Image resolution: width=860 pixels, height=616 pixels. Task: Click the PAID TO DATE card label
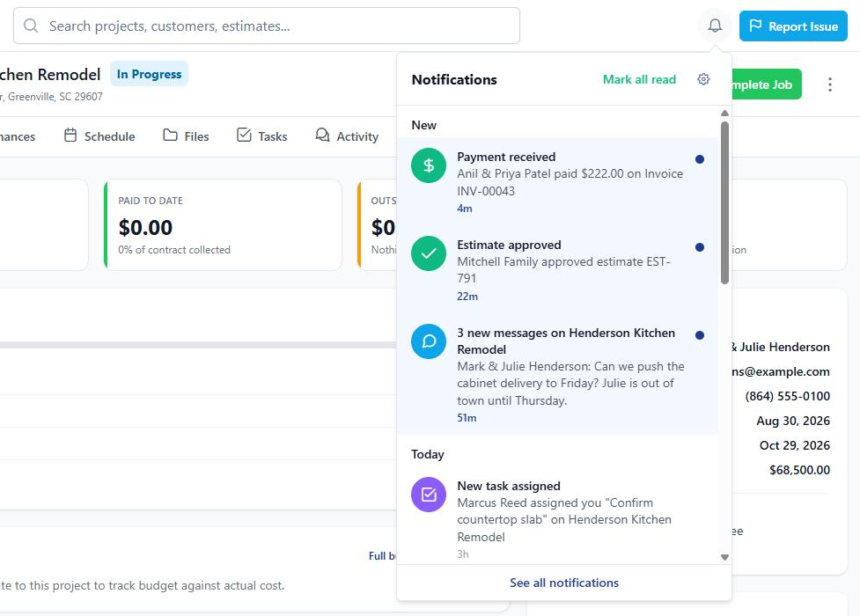[x=151, y=201]
